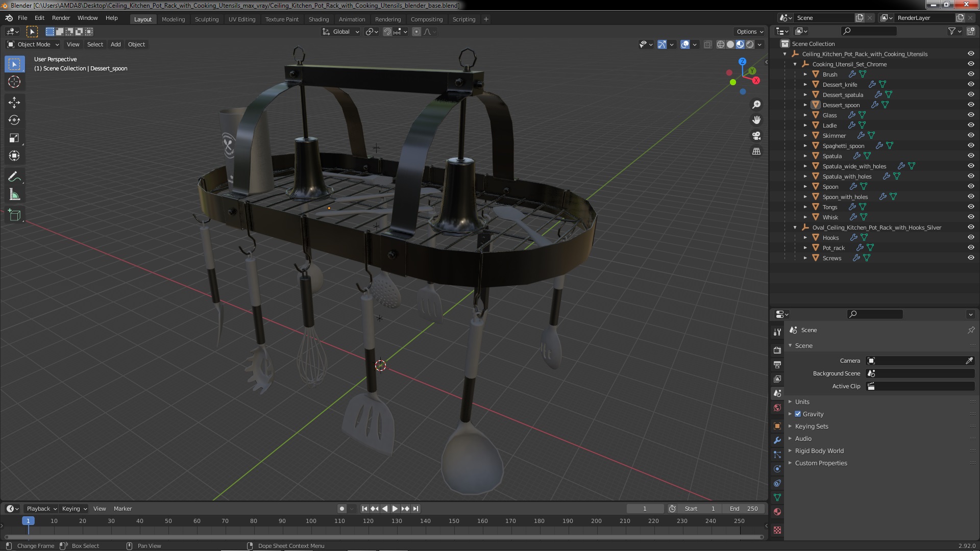Image resolution: width=980 pixels, height=551 pixels.
Task: Open the Material properties tab
Action: click(777, 512)
